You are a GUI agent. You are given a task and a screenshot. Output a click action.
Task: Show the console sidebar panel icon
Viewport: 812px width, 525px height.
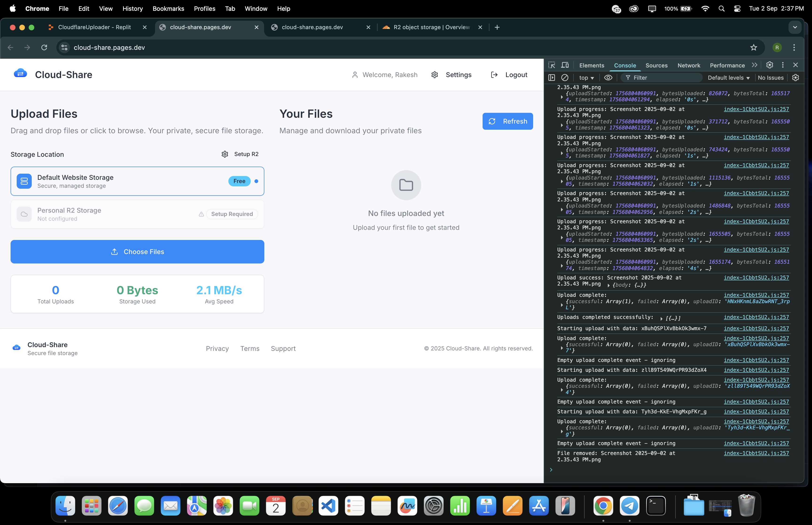(552, 78)
